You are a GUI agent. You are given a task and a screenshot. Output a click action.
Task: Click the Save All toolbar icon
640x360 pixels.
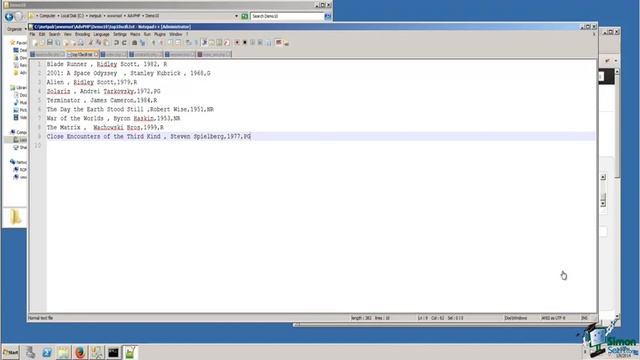click(58, 42)
